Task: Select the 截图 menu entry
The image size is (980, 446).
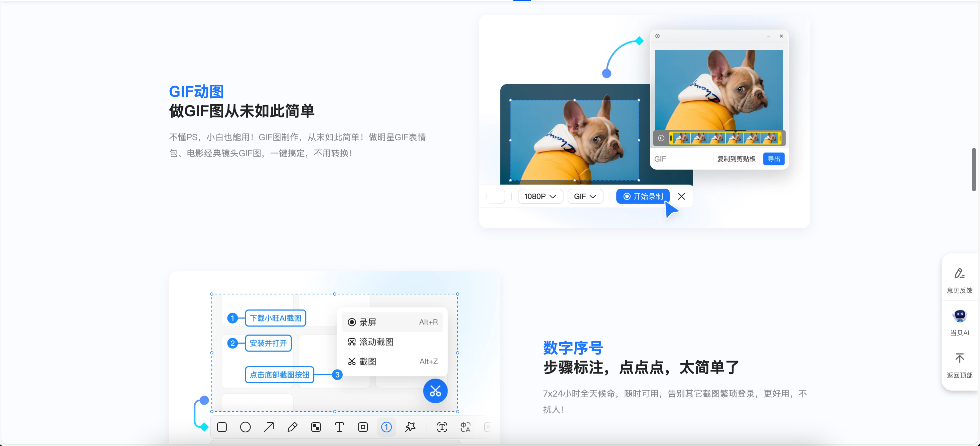Action: coord(392,361)
